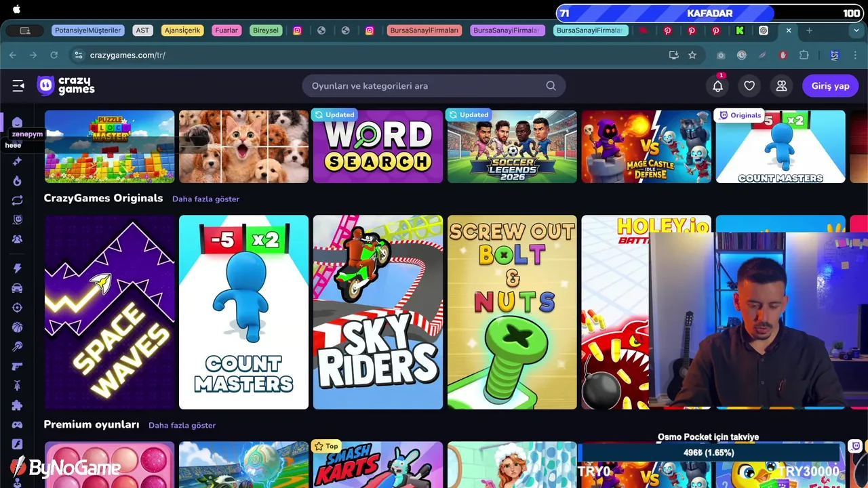This screenshot has height=488, width=868.
Task: Open the Word Search game
Action: click(x=378, y=146)
